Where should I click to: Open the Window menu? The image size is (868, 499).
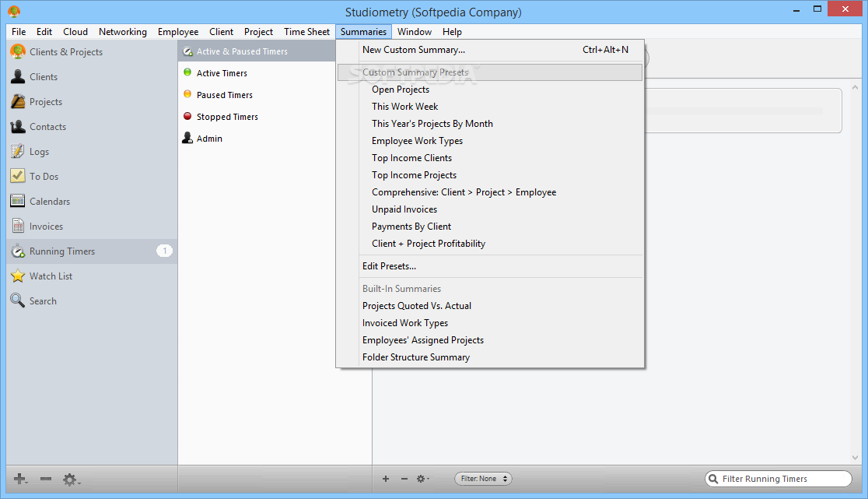414,32
